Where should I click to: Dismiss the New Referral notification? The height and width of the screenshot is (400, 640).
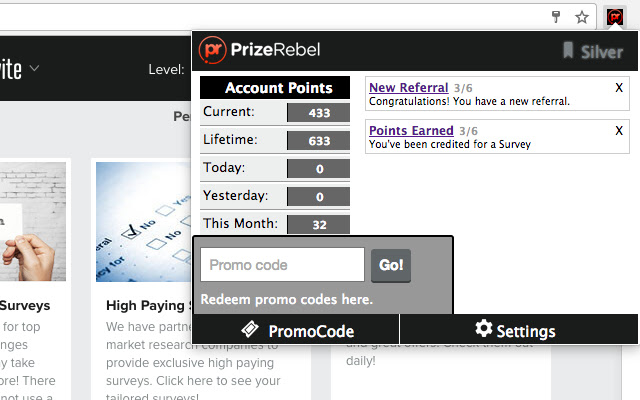(x=619, y=88)
